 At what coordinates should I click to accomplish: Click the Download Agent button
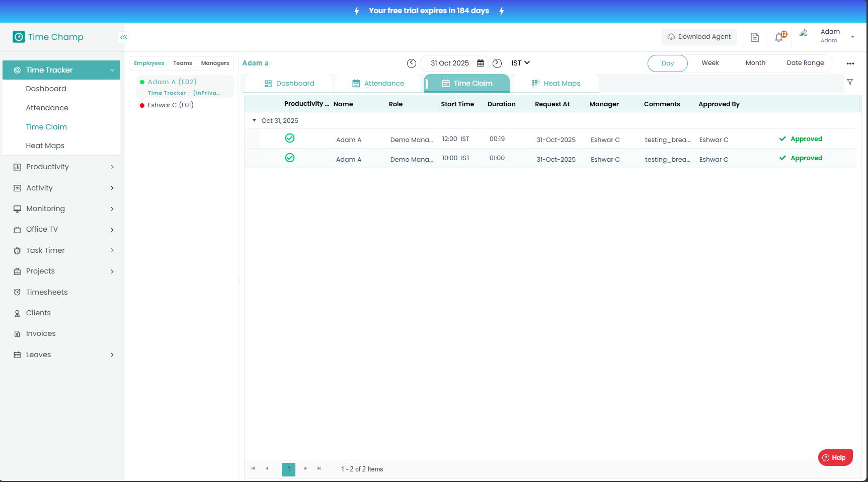699,37
